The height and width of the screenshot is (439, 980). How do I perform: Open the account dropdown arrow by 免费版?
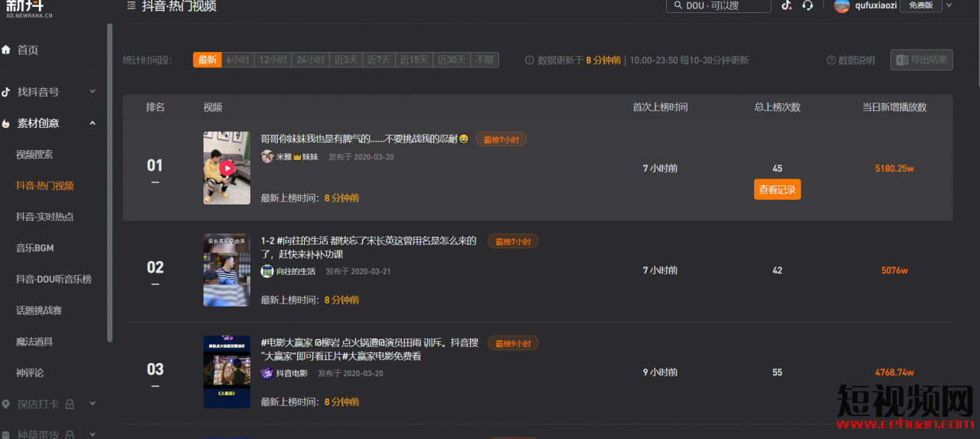949,5
